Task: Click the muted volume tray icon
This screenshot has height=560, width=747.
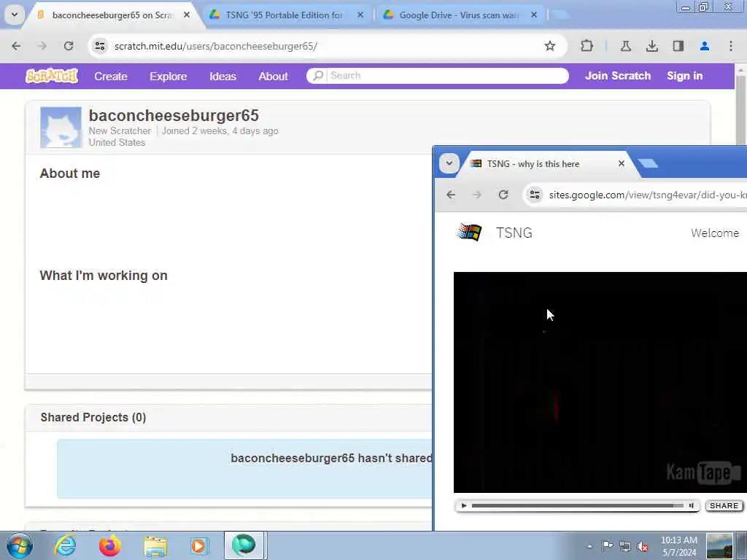Action: (x=643, y=547)
